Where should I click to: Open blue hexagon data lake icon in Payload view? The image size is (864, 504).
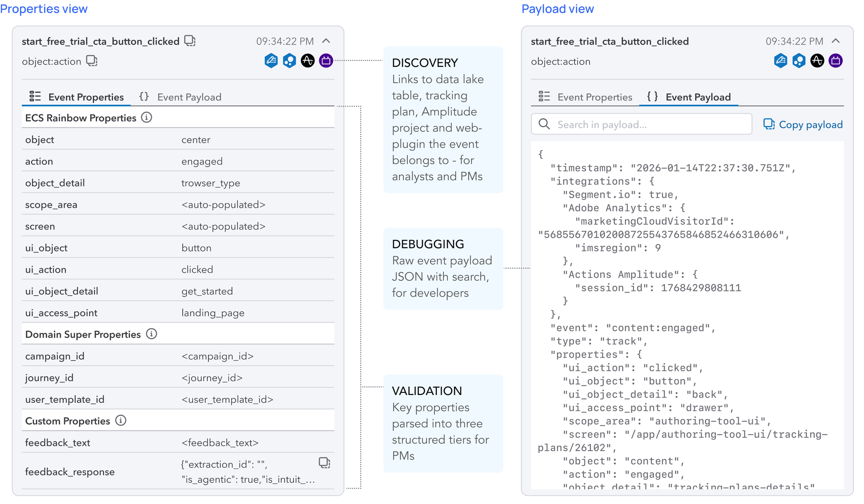pos(799,61)
